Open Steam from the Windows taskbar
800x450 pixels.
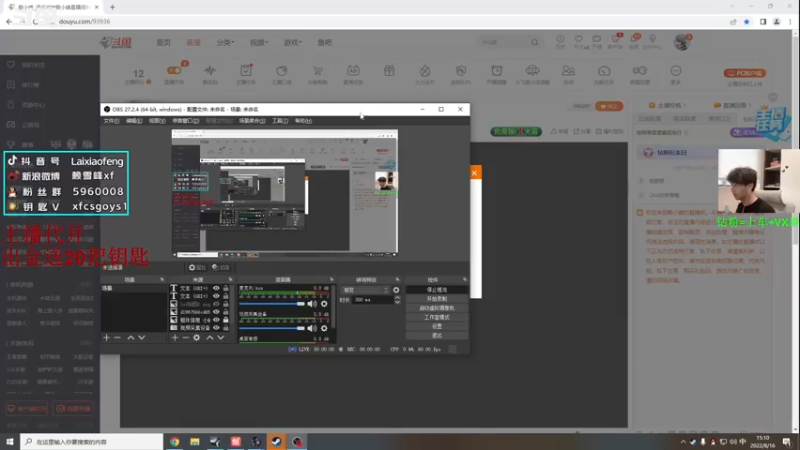coord(276,442)
